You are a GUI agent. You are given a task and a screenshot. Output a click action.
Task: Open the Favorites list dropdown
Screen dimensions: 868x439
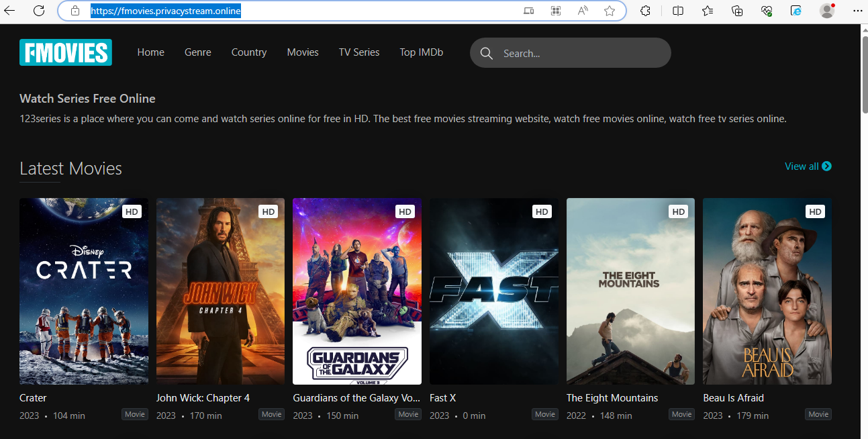tap(707, 11)
